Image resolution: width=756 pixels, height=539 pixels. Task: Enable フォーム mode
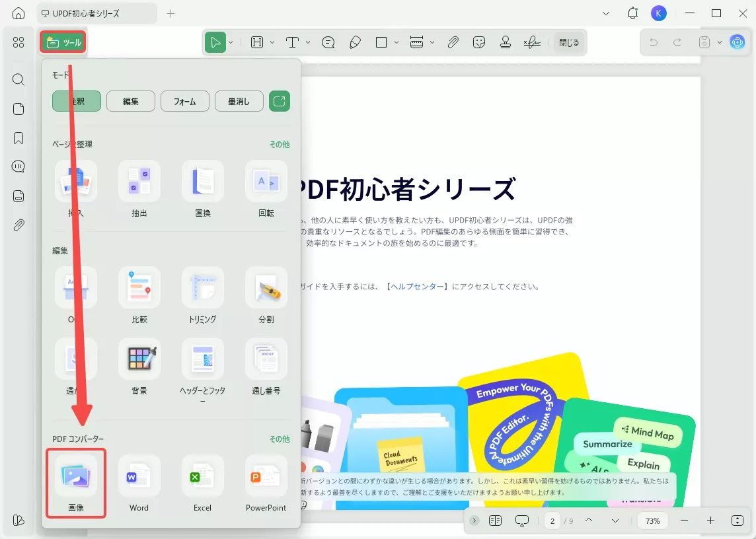184,100
